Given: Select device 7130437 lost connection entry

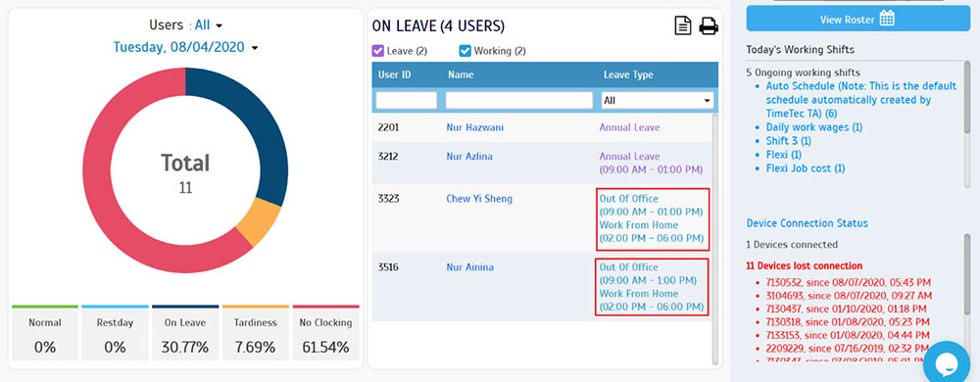Looking at the screenshot, I should (847, 309).
